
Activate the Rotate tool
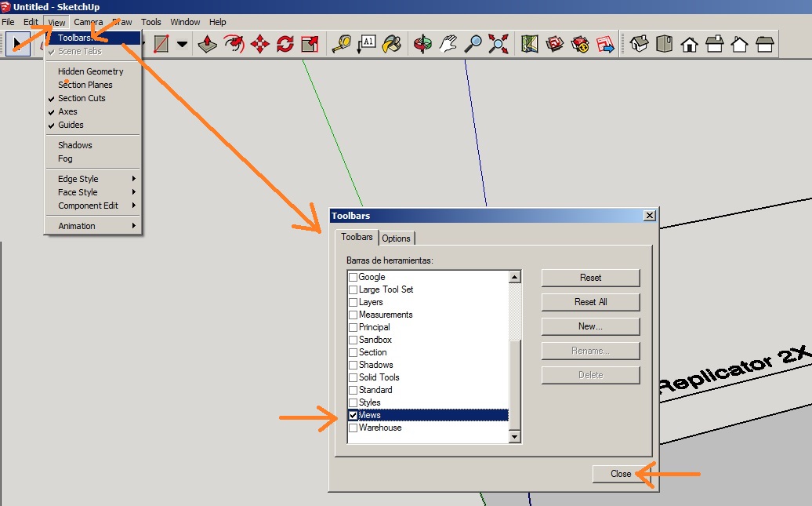click(x=285, y=44)
